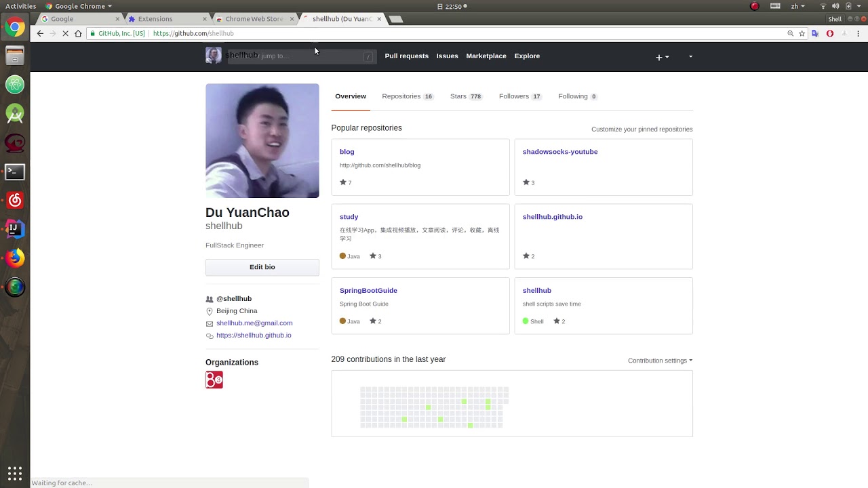The width and height of the screenshot is (868, 488).
Task: Open the GitHub plus create-new dropdown
Action: point(662,57)
